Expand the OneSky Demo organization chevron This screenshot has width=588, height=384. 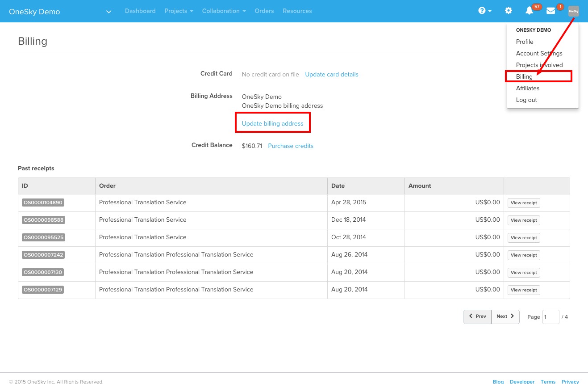tap(108, 12)
